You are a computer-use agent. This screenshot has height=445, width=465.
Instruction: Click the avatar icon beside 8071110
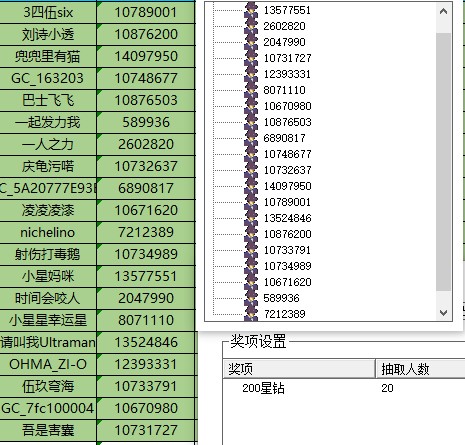251,90
